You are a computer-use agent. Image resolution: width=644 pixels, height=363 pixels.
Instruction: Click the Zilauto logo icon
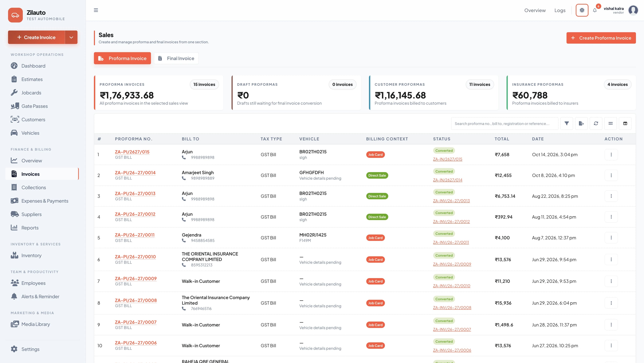click(15, 15)
